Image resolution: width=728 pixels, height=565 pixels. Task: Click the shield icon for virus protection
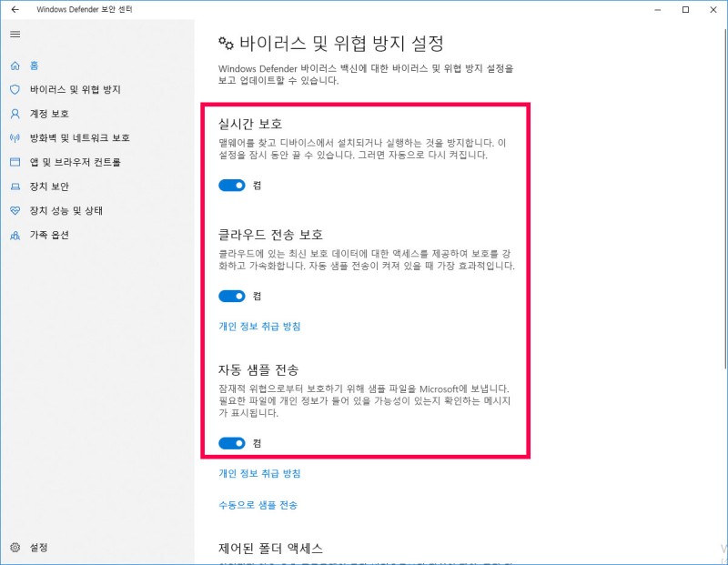pos(15,89)
